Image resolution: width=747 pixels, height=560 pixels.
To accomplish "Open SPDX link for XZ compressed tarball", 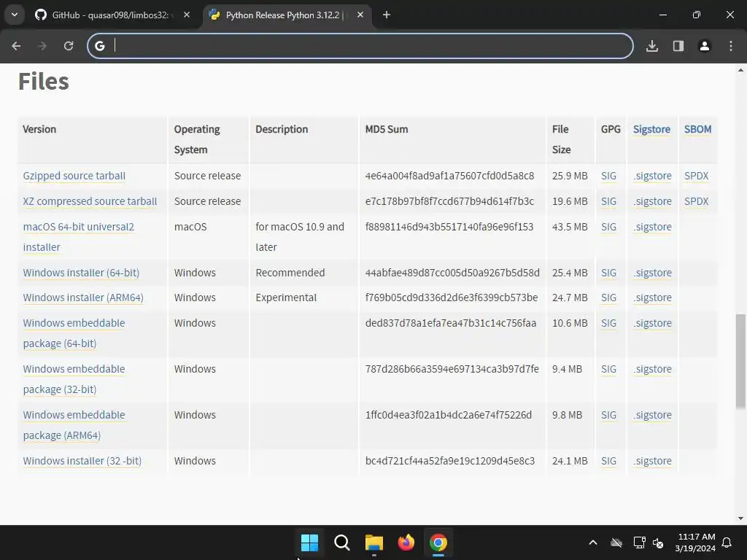I will tap(697, 201).
